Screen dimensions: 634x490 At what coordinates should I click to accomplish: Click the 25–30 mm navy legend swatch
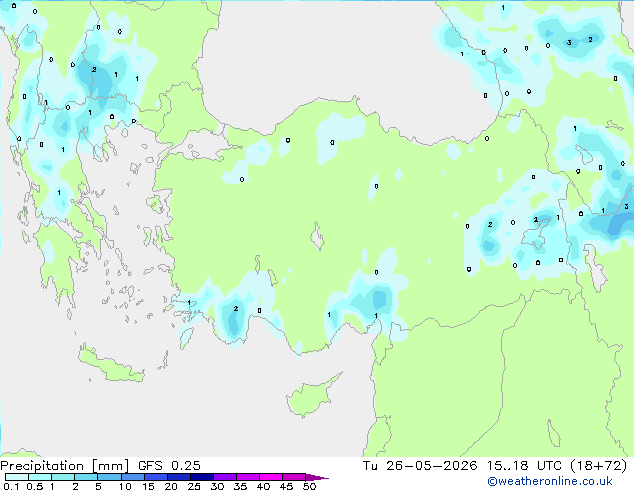coord(202,477)
